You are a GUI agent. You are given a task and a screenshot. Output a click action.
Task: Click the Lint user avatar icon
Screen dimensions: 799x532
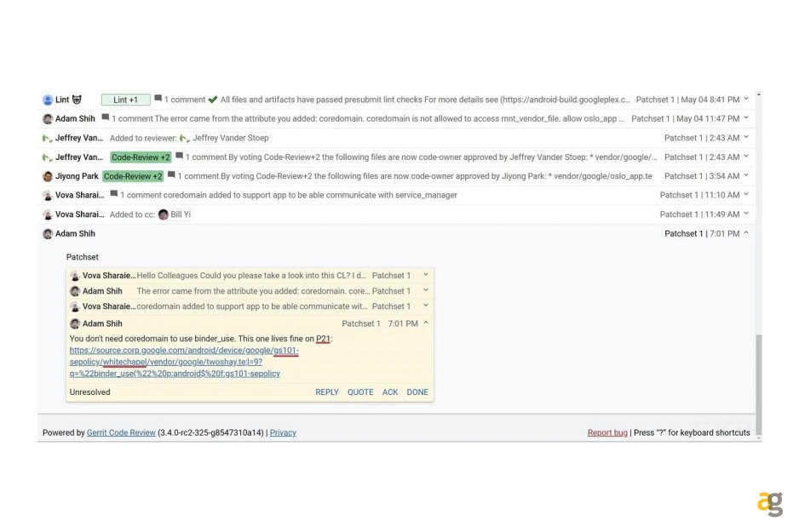[x=49, y=100]
